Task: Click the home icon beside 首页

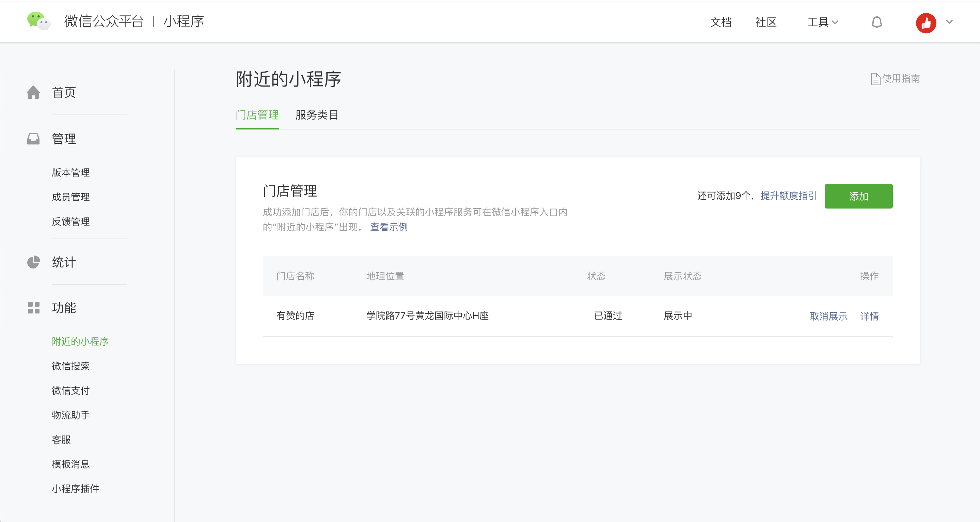Action: point(33,92)
